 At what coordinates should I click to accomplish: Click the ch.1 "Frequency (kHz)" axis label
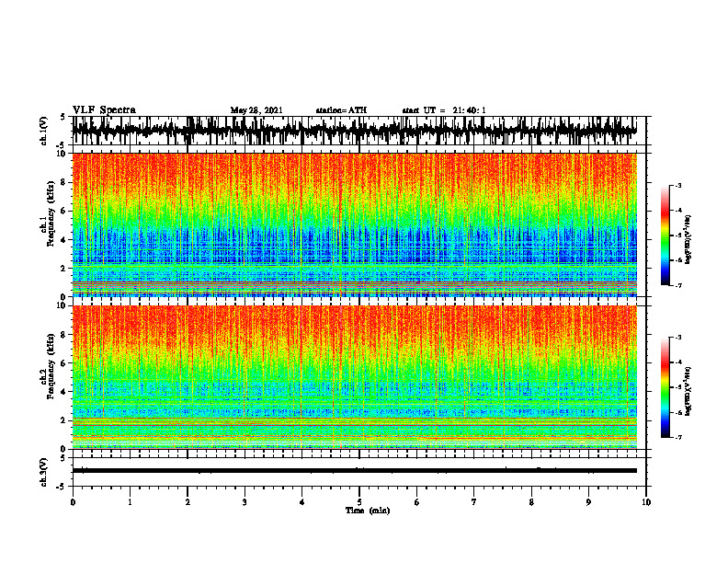[51, 213]
